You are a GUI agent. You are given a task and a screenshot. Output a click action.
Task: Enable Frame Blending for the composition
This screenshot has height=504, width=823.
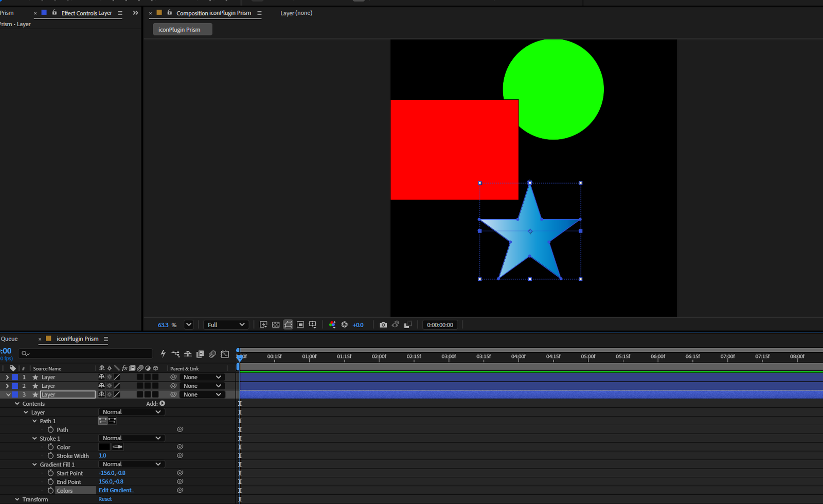click(200, 354)
